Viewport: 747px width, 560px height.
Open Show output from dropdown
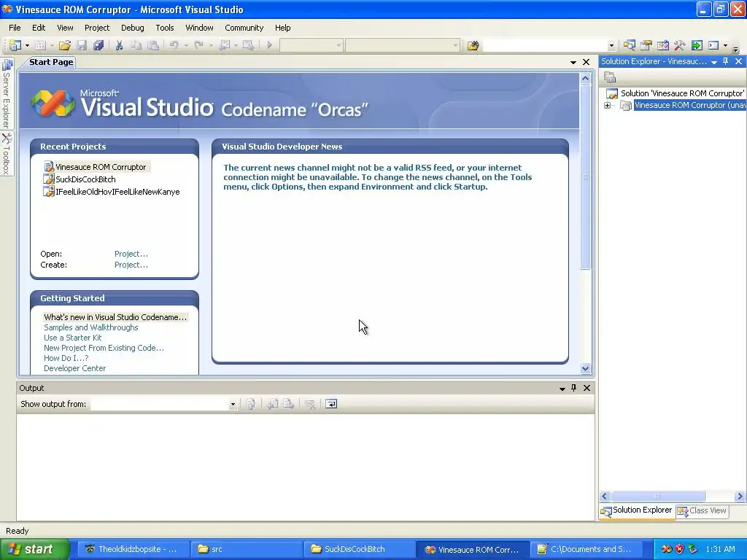pyautogui.click(x=233, y=404)
